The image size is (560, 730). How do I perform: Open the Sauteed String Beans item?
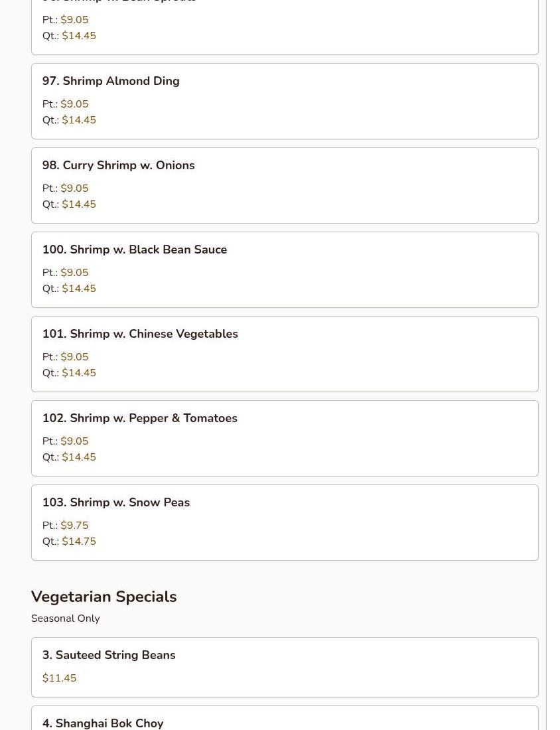[109, 655]
